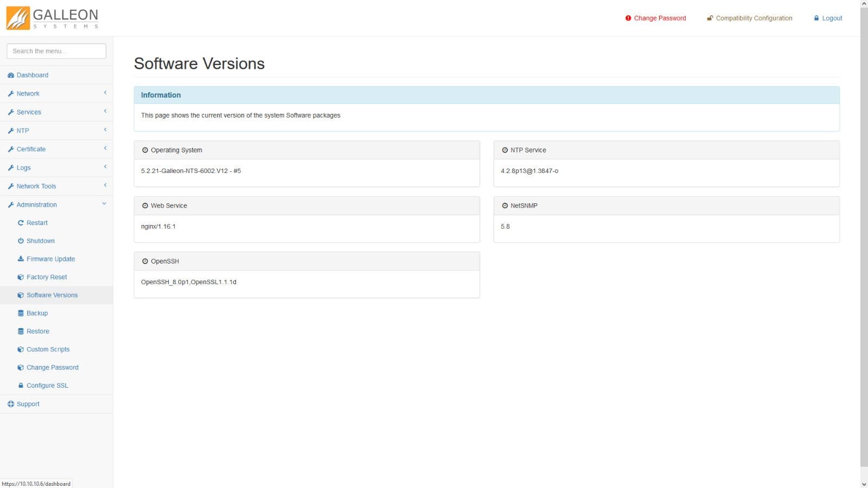The image size is (868, 488).
Task: Click the Support lifebuoy icon
Action: 11,404
